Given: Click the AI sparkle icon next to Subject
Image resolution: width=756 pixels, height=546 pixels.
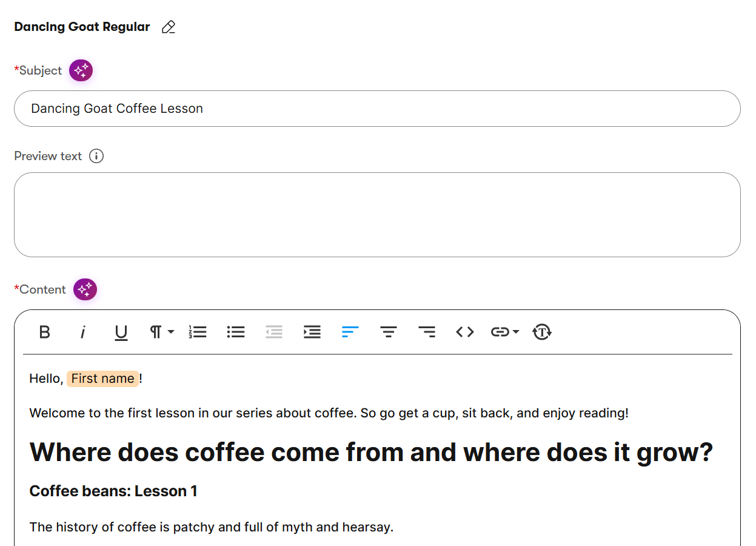Looking at the screenshot, I should 81,70.
